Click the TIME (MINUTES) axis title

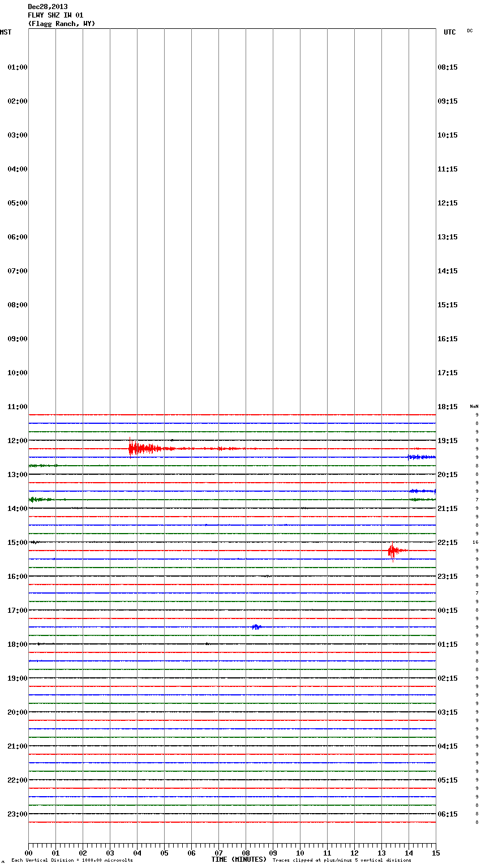point(239,860)
